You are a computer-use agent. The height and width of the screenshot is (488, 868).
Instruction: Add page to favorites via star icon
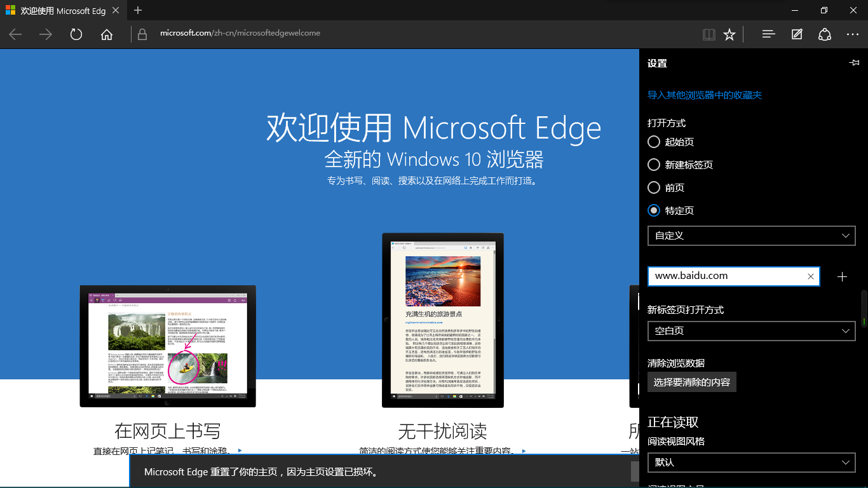(x=729, y=34)
